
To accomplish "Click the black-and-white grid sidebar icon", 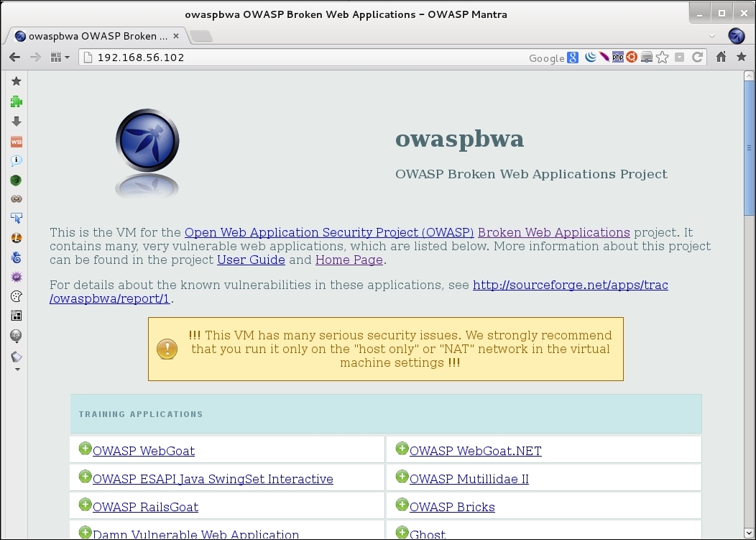I will coord(17,316).
